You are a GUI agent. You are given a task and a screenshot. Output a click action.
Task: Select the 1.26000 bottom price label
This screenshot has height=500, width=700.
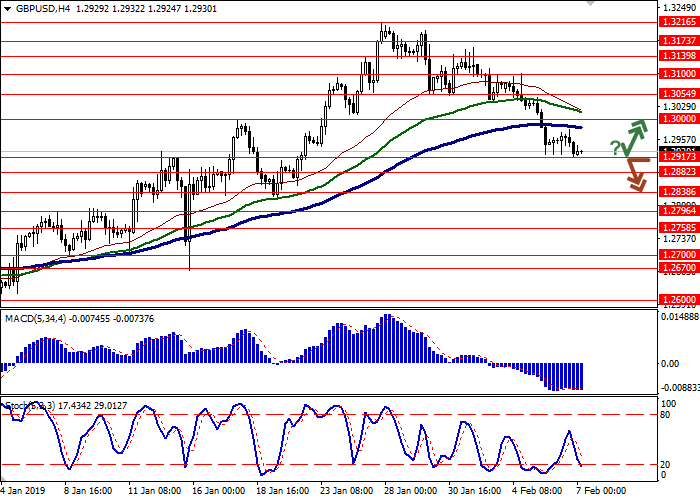tap(678, 299)
